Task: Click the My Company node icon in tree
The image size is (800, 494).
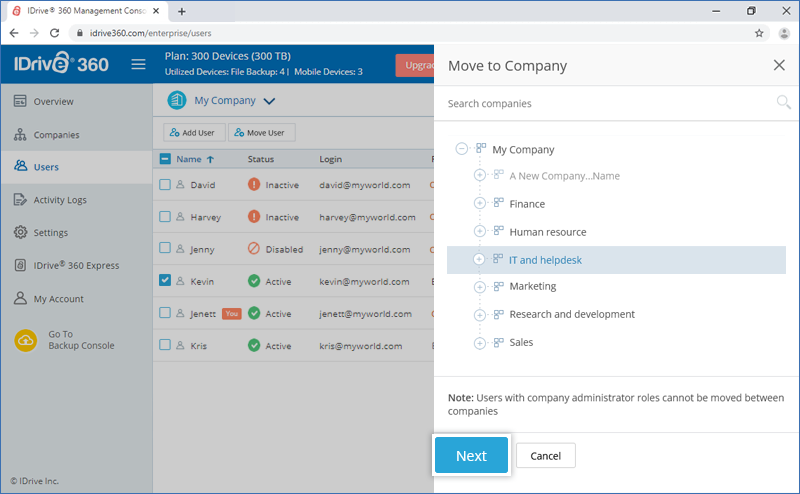Action: coord(481,148)
